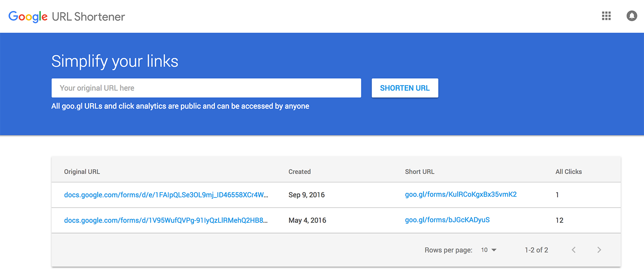Click the Simplify your links heading
Viewport: 644px width, 278px height.
[x=115, y=61]
